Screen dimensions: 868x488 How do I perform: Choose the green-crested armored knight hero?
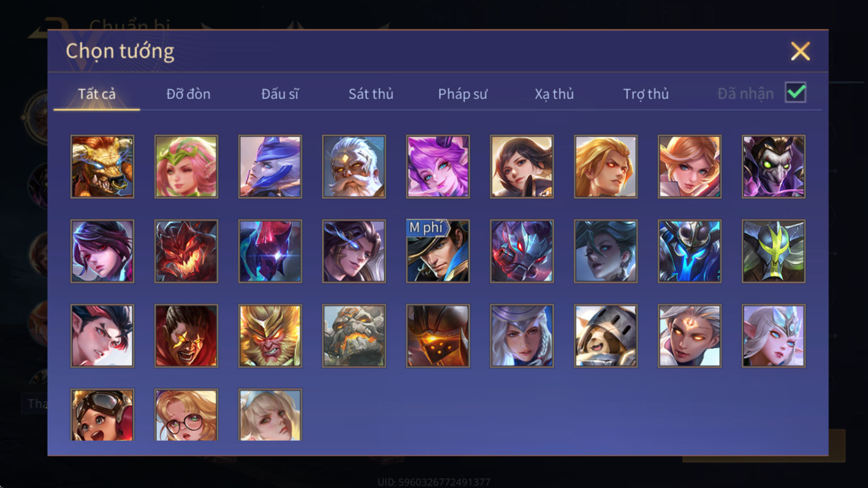click(x=774, y=251)
